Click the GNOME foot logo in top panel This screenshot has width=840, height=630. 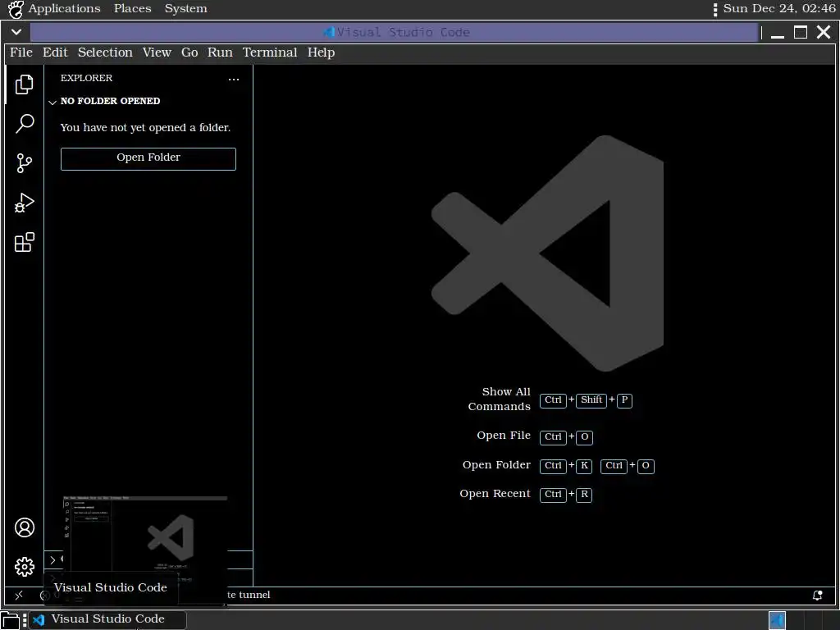(x=16, y=9)
